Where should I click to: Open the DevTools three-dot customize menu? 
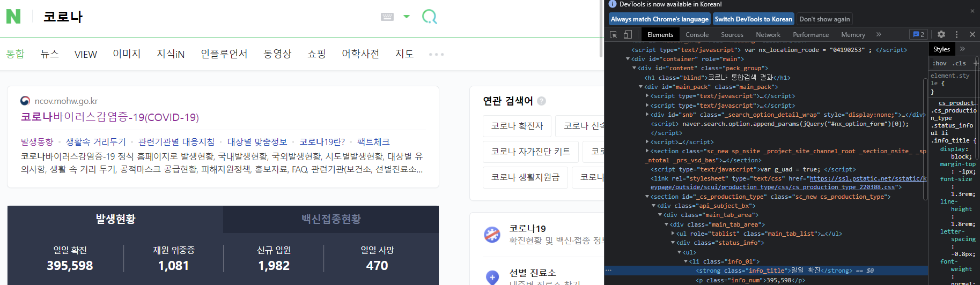956,34
